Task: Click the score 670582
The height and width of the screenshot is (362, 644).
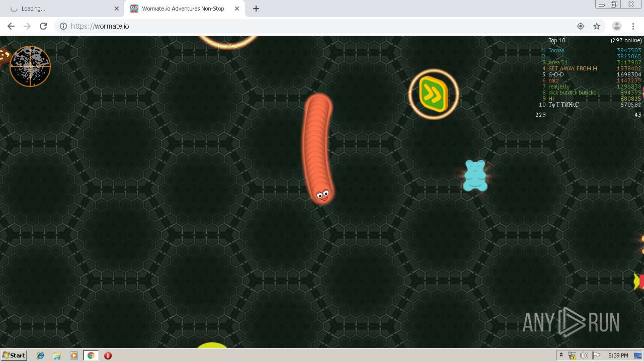Action: pyautogui.click(x=631, y=105)
